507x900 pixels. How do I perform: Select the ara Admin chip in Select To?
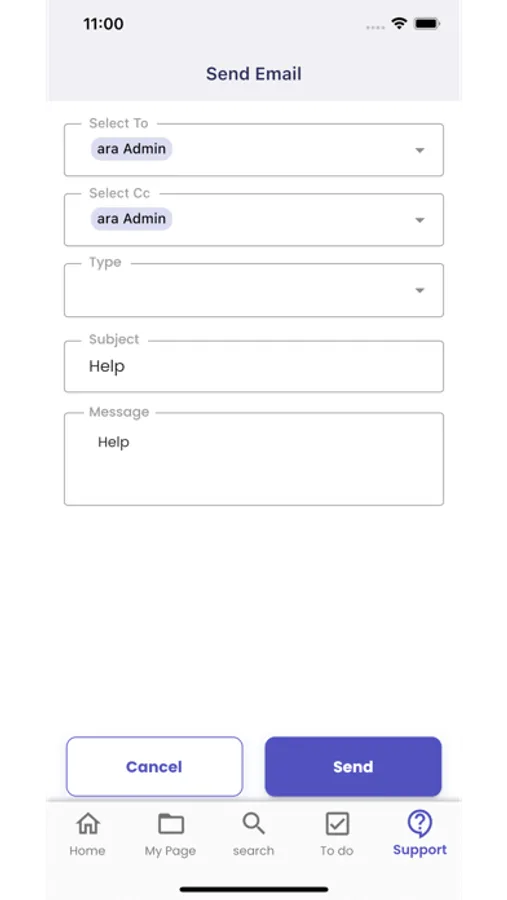pyautogui.click(x=131, y=149)
